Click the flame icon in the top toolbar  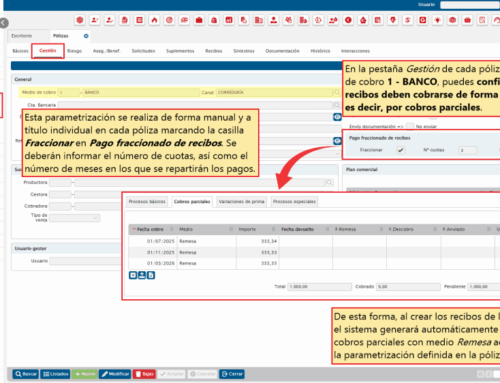[x=154, y=20]
